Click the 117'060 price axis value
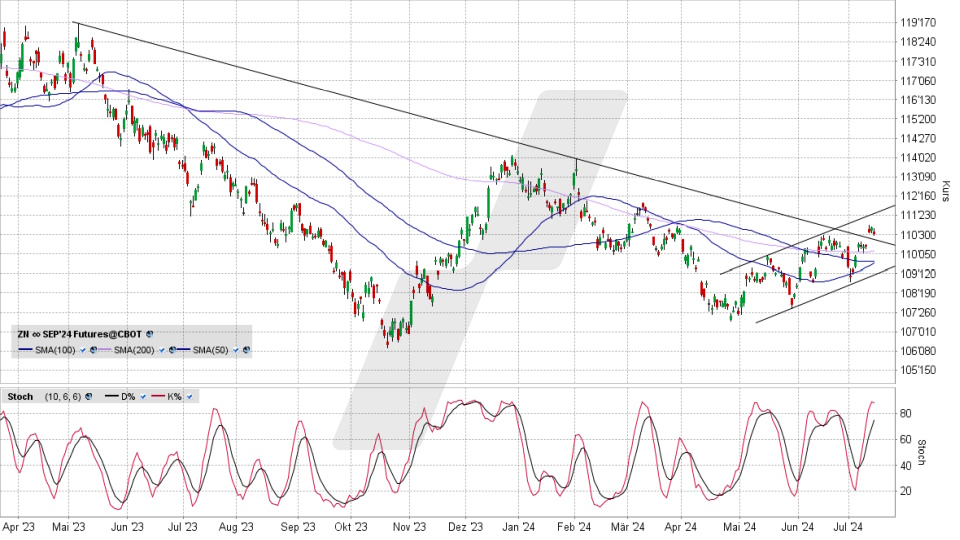This screenshot has height=540, width=960. point(918,81)
